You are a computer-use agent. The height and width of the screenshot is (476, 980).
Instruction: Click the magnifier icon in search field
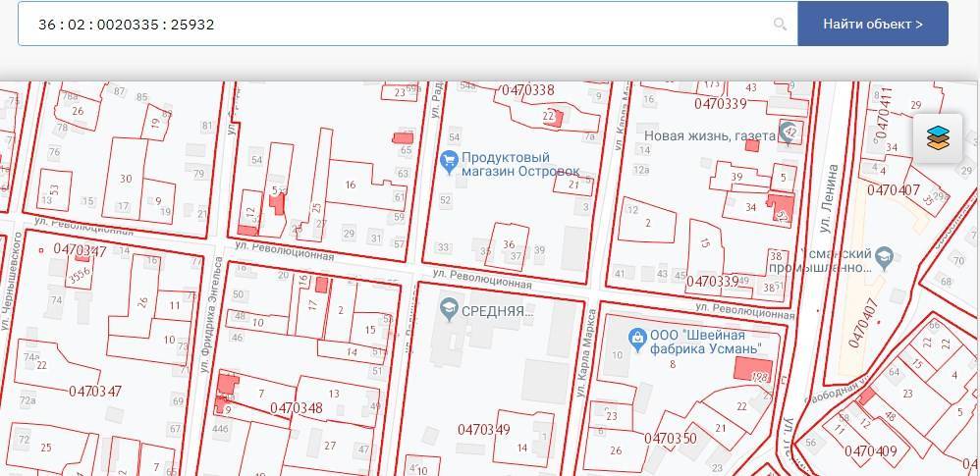[780, 25]
